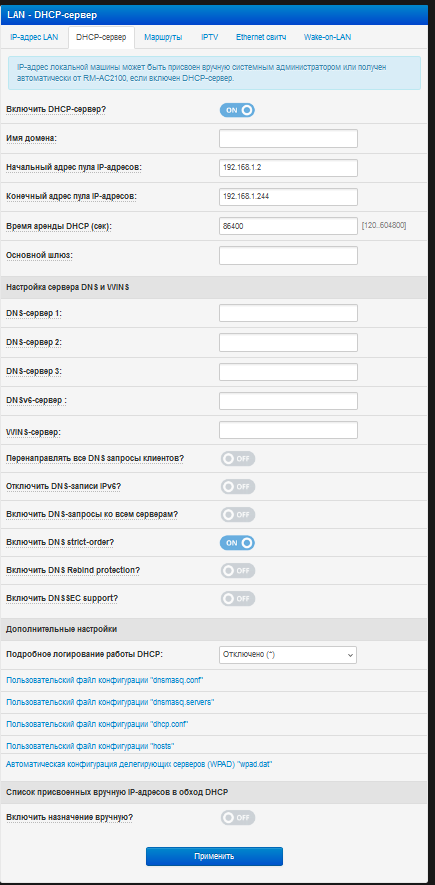Click the DHCP lease time field
435x885 pixels.
click(288, 226)
